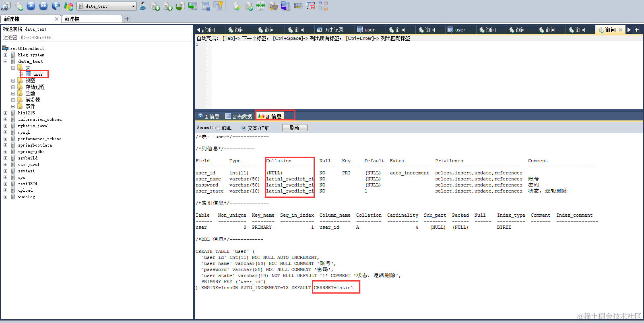Viewport: 644px width, 323px height.
Task: Select the spring-jdbc database
Action: click(x=31, y=151)
